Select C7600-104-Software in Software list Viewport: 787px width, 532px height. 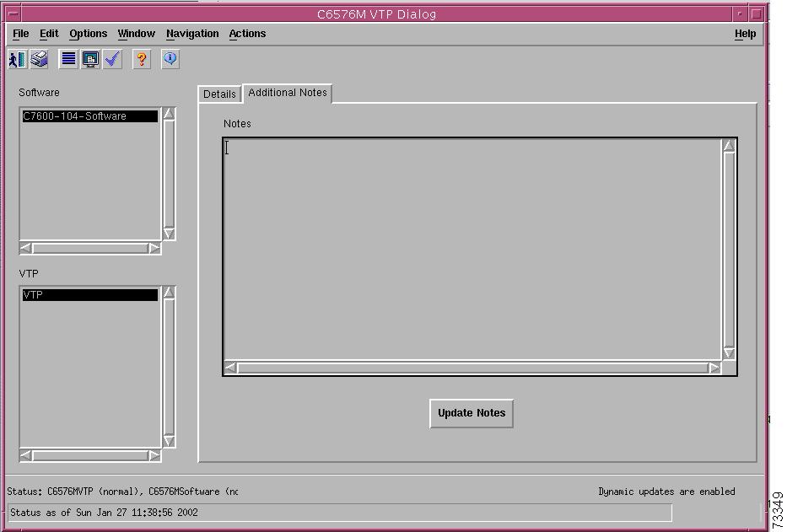[90, 116]
